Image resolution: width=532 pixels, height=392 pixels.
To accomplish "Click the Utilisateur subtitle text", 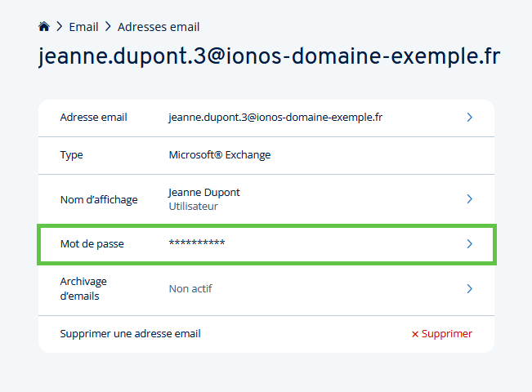I will (193, 207).
